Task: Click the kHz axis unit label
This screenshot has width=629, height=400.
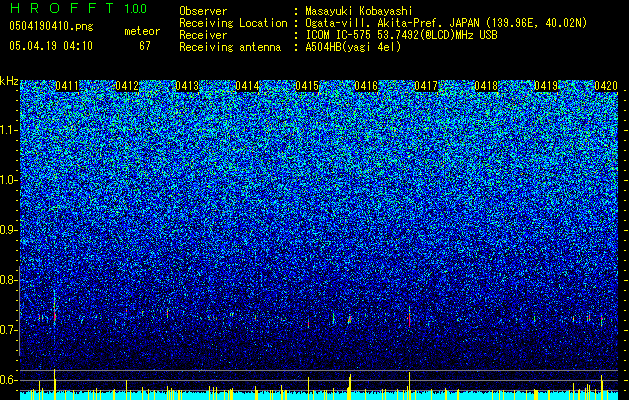Action: tap(9, 81)
